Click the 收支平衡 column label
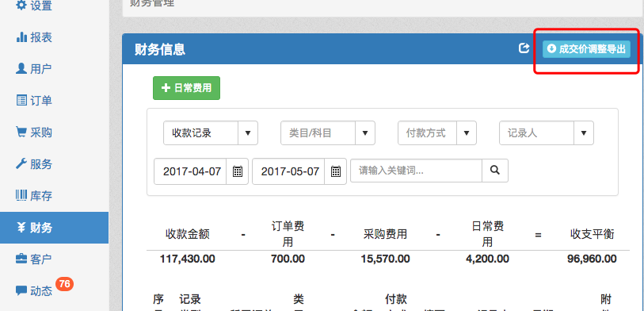 pyautogui.click(x=593, y=235)
